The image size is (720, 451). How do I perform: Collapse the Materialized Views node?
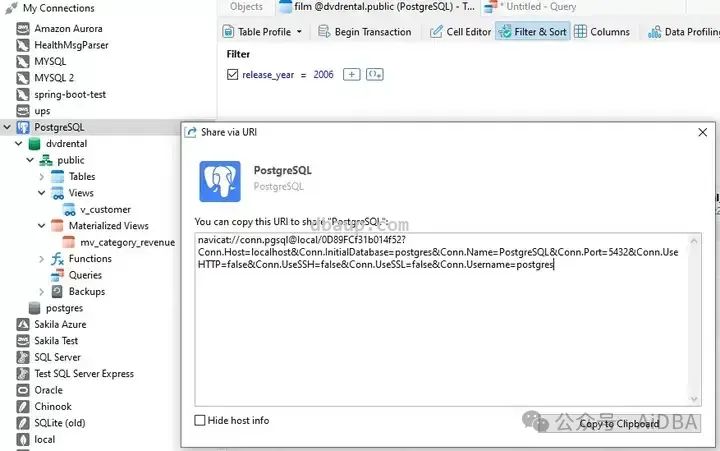point(42,226)
